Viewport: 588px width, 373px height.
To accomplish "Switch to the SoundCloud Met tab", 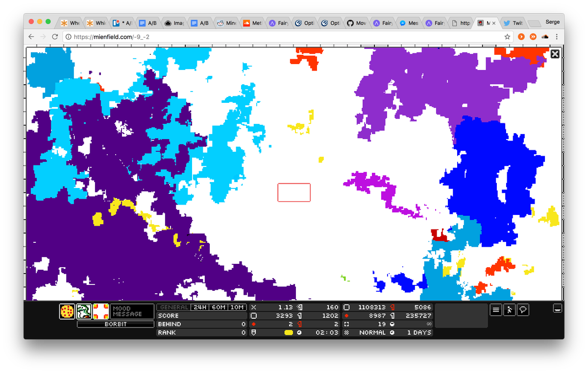I will (253, 23).
